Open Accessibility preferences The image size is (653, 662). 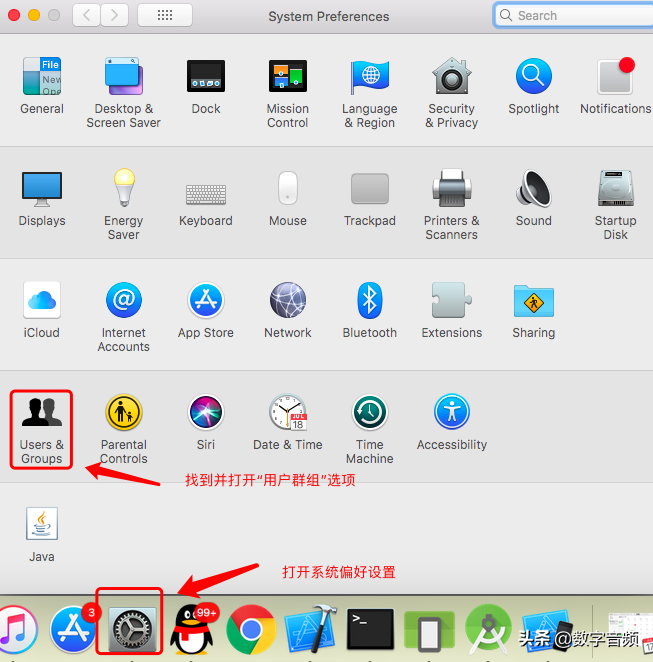click(x=451, y=422)
